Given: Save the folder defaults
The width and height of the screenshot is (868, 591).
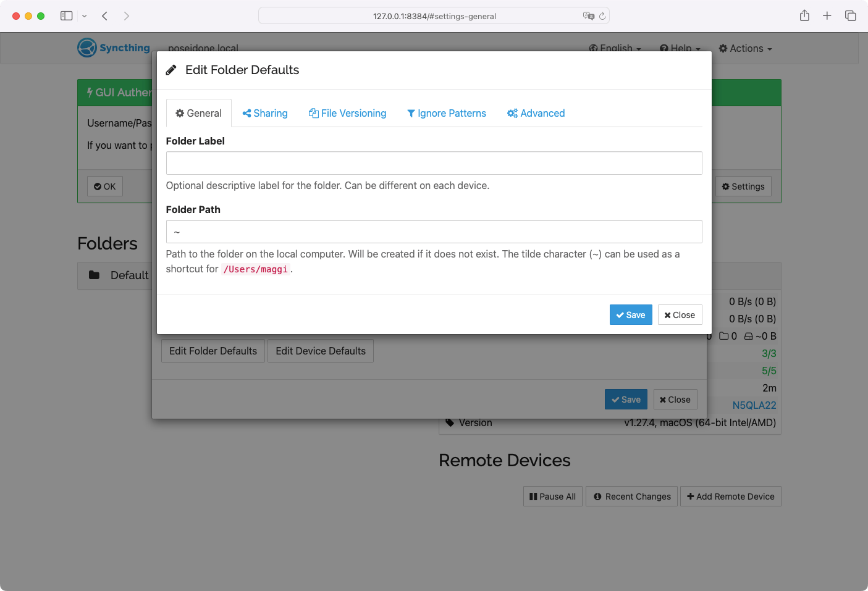Looking at the screenshot, I should click(630, 315).
